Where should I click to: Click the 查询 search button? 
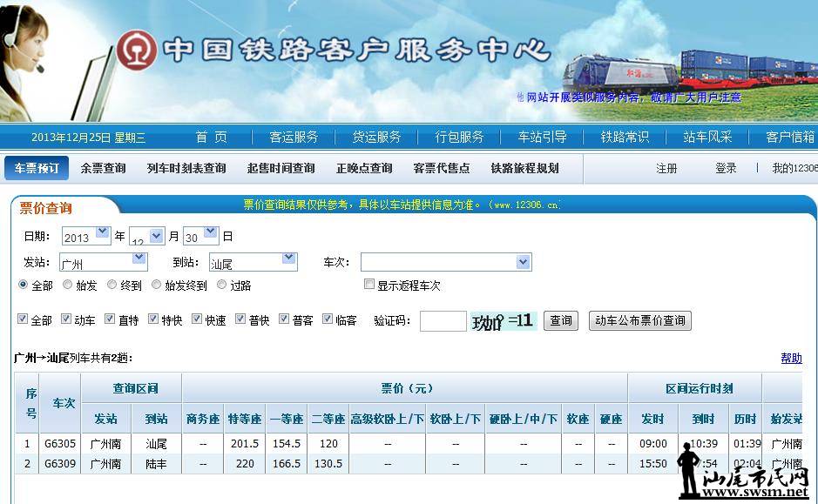561,320
